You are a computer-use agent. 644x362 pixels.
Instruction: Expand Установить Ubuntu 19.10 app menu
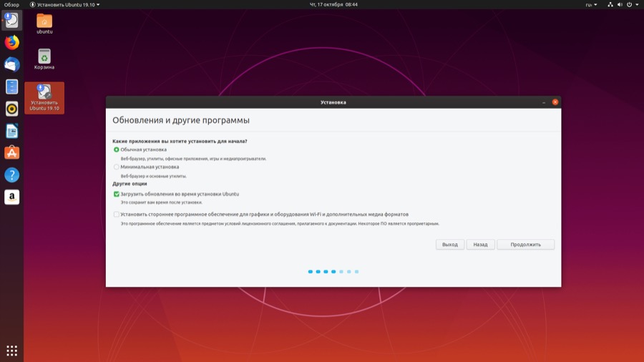click(65, 4)
